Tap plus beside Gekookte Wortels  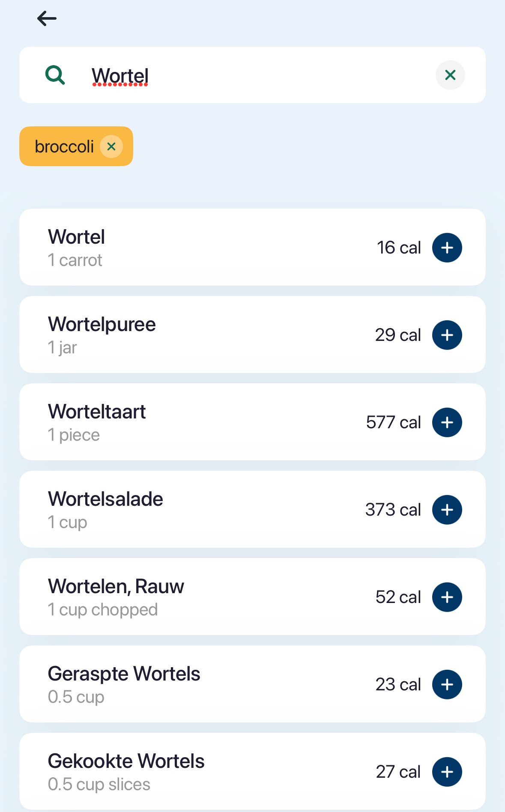click(x=447, y=772)
